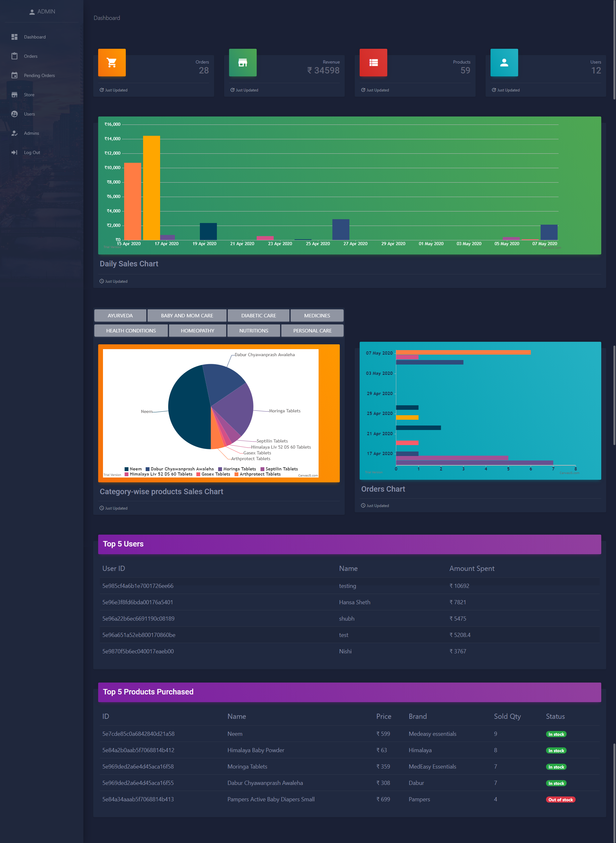The width and height of the screenshot is (616, 843).
Task: Click the orange 07 May 2020 orders bar
Action: 463,352
